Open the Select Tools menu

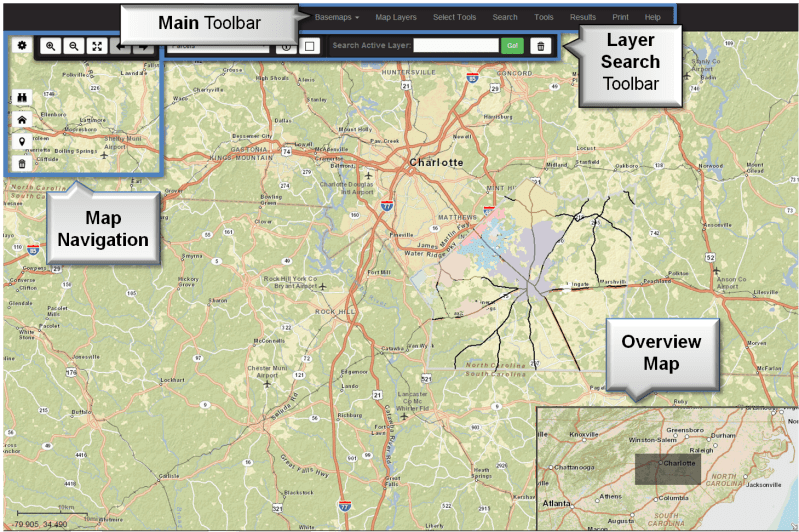pos(455,17)
